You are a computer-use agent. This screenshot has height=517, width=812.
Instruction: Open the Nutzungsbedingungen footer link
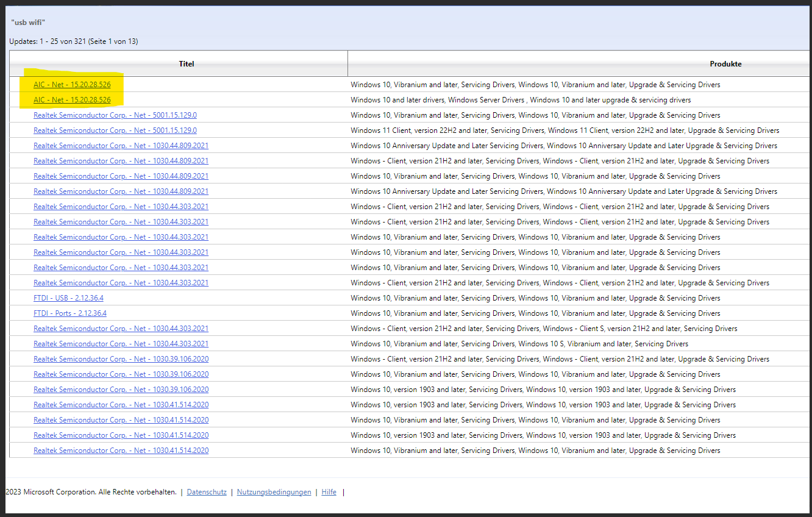(x=274, y=492)
